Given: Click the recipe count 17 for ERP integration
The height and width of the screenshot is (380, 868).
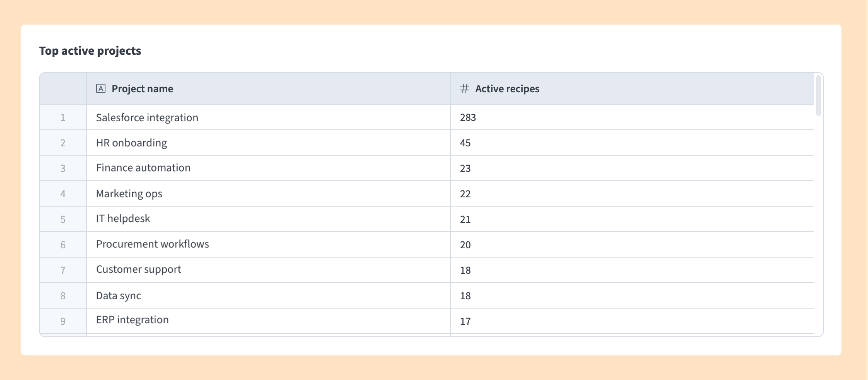Looking at the screenshot, I should click(465, 321).
